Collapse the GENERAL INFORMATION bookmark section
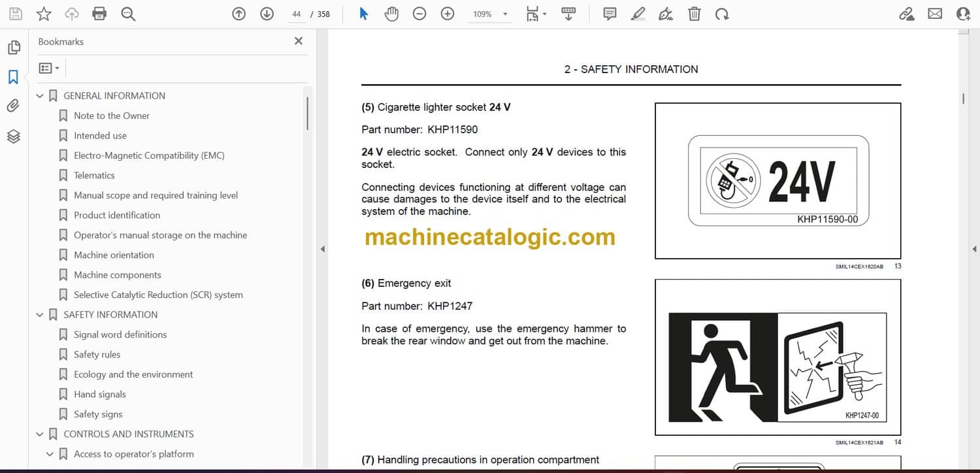This screenshot has width=980, height=473. point(40,96)
